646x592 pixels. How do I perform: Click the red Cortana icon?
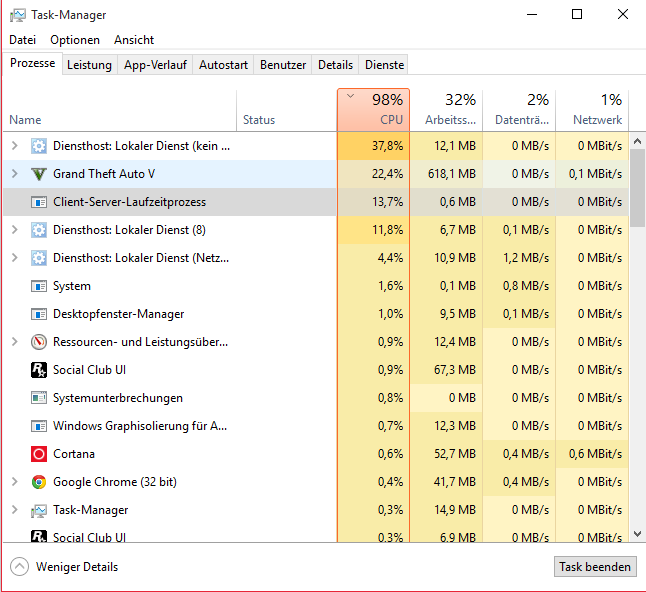coord(39,454)
